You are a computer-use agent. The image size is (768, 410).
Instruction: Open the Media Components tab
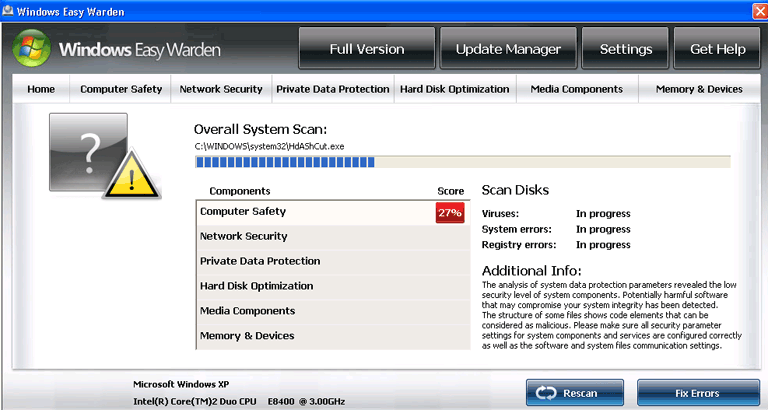577,89
